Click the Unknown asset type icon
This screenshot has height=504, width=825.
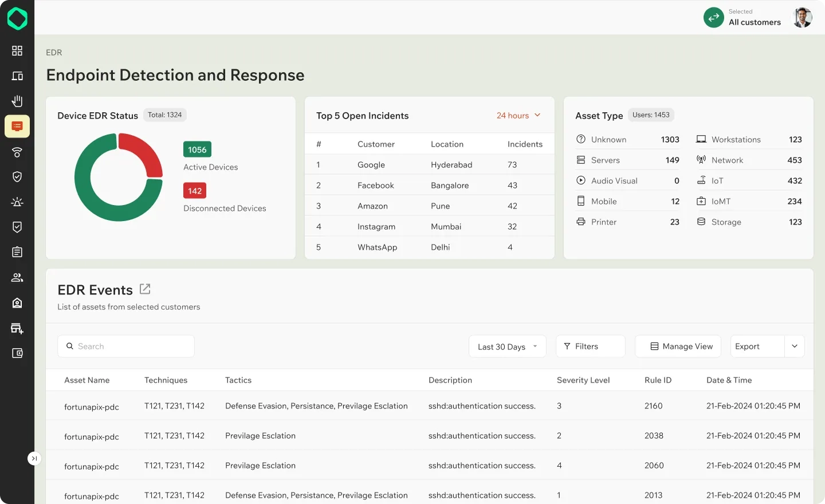(x=581, y=139)
